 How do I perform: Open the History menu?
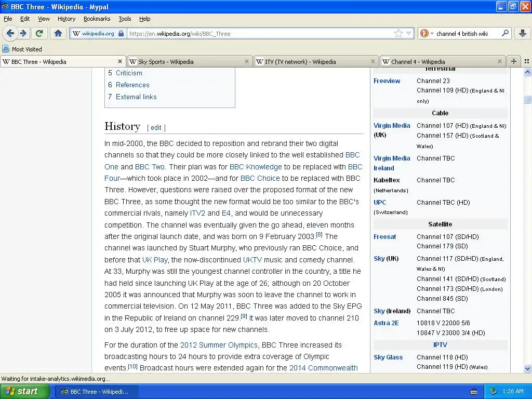point(66,19)
